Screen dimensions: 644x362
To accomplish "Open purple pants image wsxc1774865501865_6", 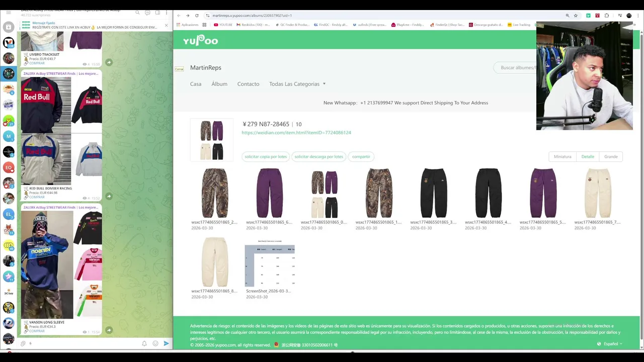I will point(270,193).
